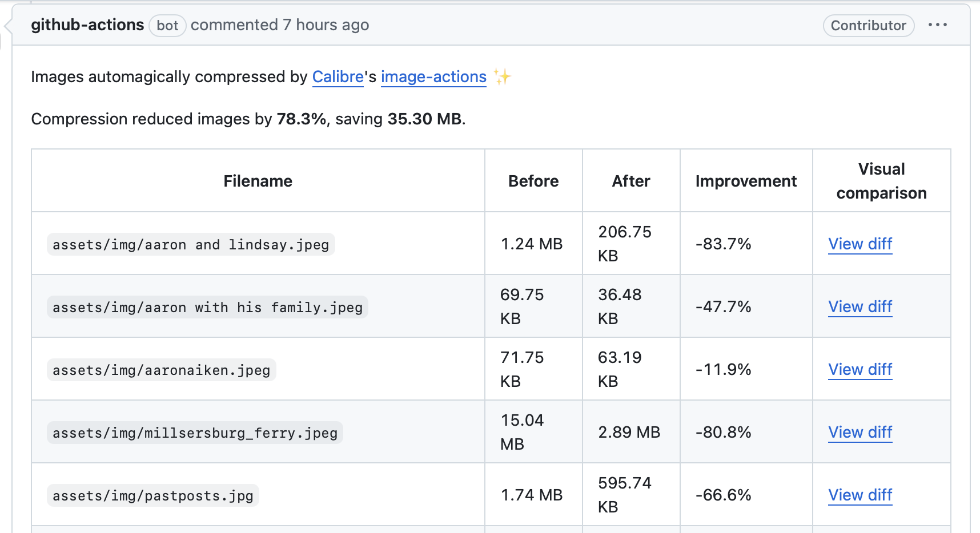View diff for aaronaiken.jpeg
Image resolution: width=980 pixels, height=533 pixels.
tap(859, 370)
